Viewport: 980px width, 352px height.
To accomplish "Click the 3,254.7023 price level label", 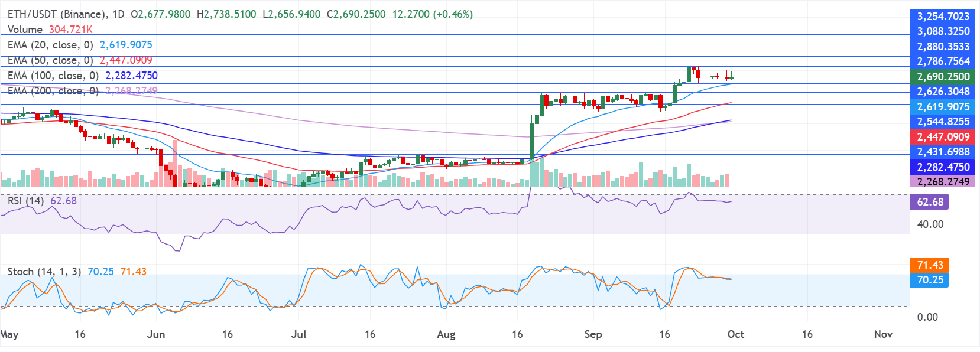I will point(943,16).
